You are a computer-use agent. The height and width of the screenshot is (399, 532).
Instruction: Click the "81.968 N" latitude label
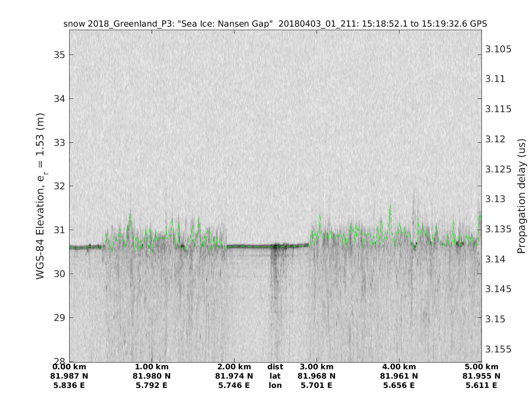pos(317,376)
